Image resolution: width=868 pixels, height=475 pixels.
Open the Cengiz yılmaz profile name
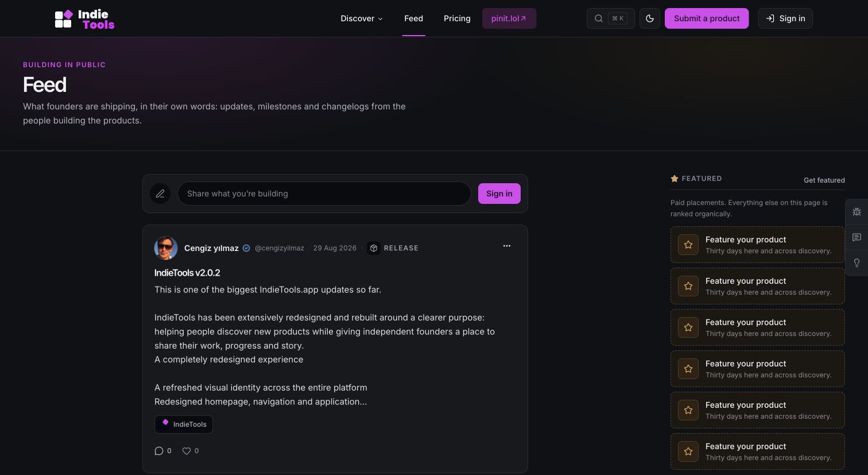click(211, 248)
